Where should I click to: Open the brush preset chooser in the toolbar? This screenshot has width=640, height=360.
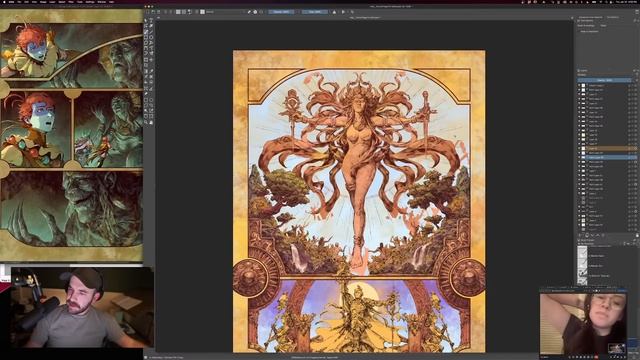pyautogui.click(x=202, y=12)
